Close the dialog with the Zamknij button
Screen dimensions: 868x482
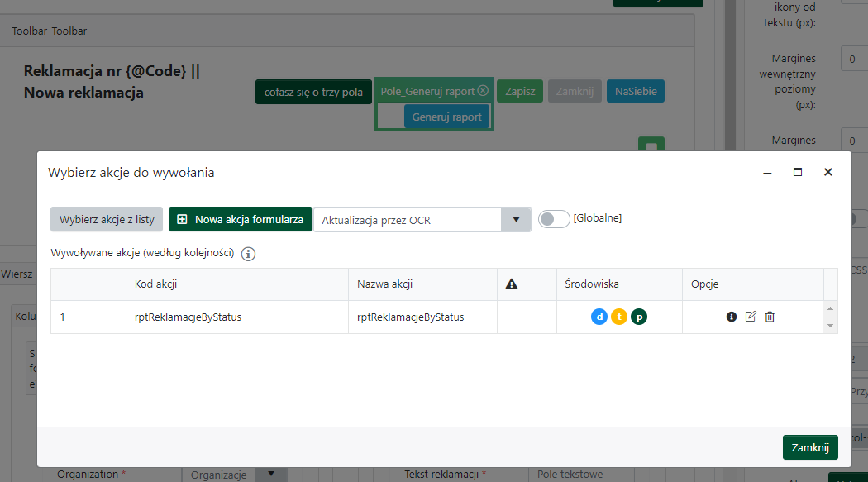pos(810,446)
